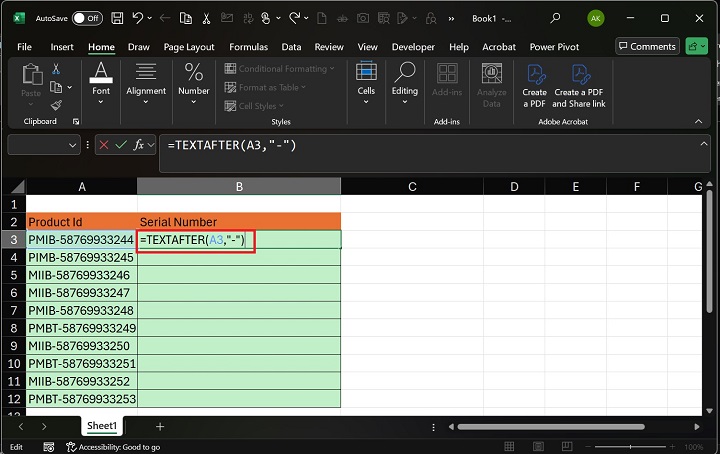This screenshot has width=720, height=454.
Task: Click the Comments button
Action: [646, 47]
